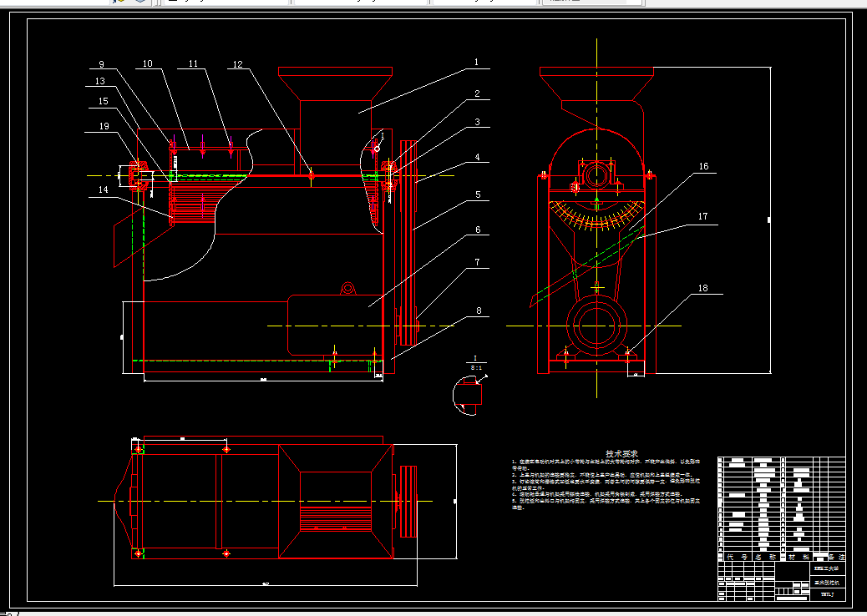Select part callout number 18

(x=702, y=289)
